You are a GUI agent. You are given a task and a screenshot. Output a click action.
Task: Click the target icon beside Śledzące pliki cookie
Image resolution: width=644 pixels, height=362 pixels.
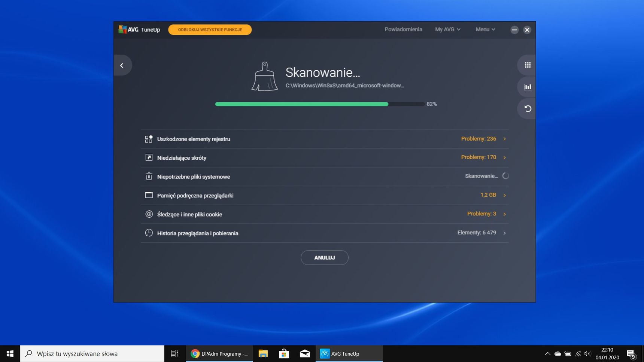(149, 214)
